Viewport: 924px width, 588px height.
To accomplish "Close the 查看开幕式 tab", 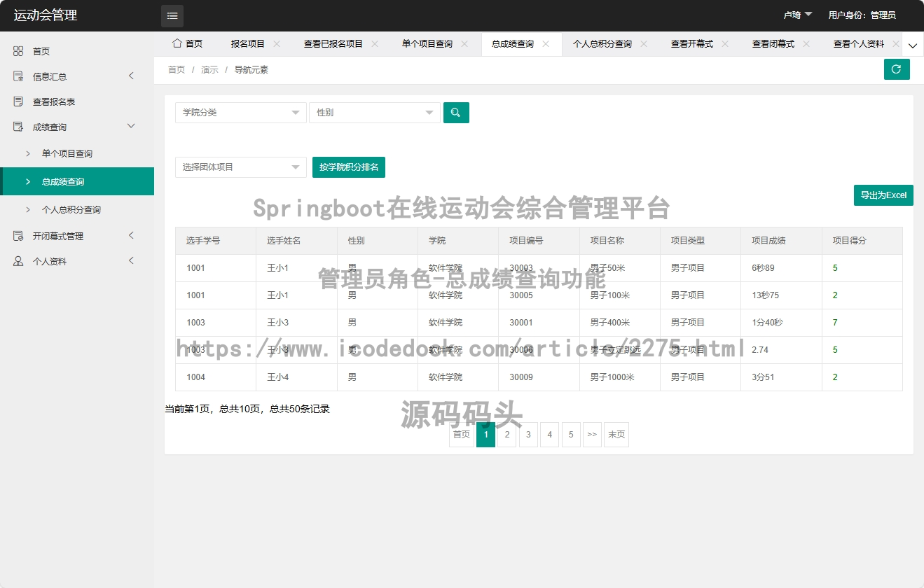I will (x=725, y=43).
